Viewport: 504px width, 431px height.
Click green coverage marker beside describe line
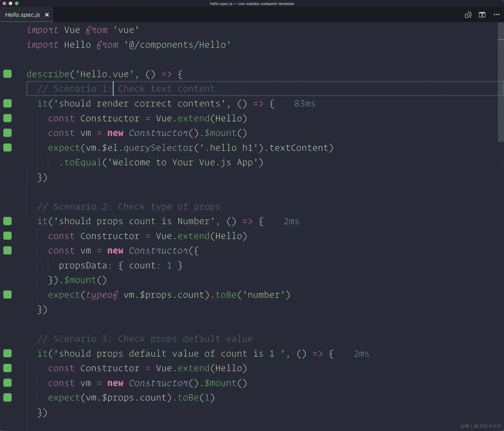[7, 74]
